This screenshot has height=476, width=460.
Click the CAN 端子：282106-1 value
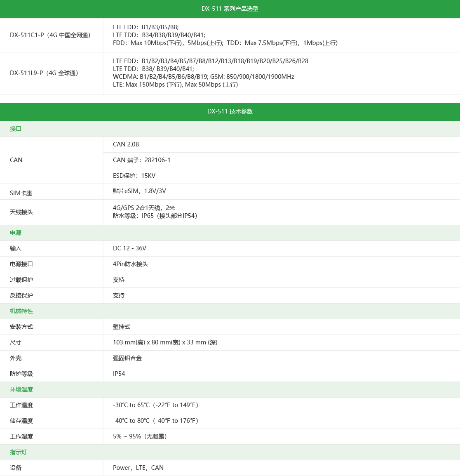142,160
